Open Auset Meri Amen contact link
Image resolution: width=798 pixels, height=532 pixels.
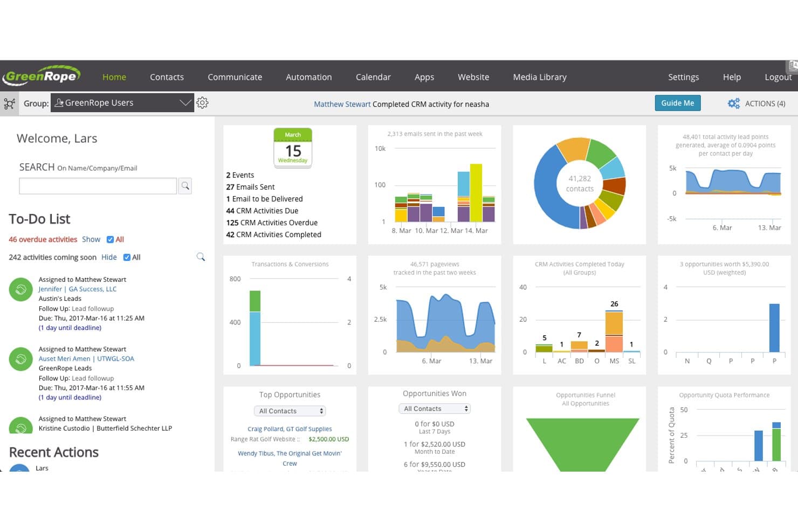(x=64, y=358)
